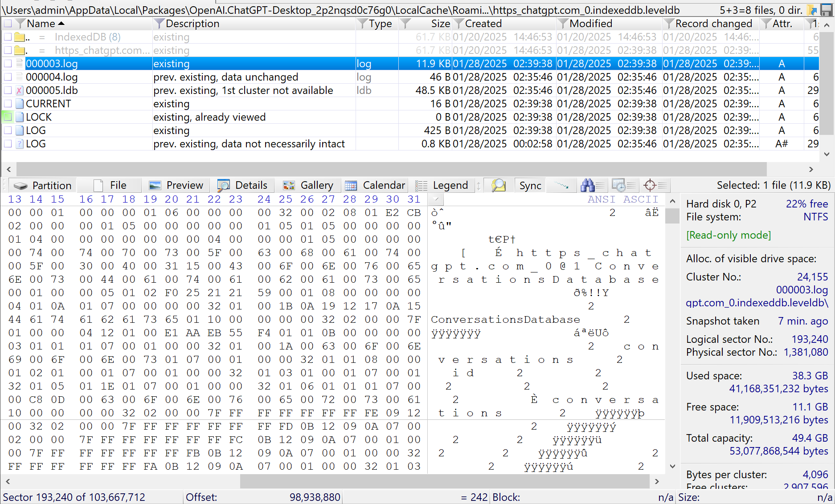This screenshot has width=835, height=504.
Task: Click the folder magnifier search icon
Action: (498, 185)
